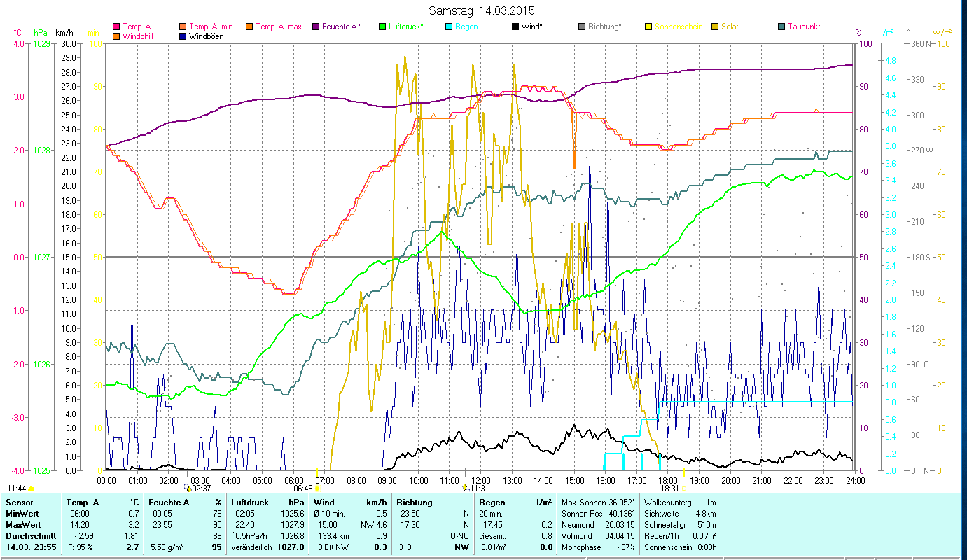Select the 'Solar' legend label
This screenshot has height=560, width=967.
[730, 27]
